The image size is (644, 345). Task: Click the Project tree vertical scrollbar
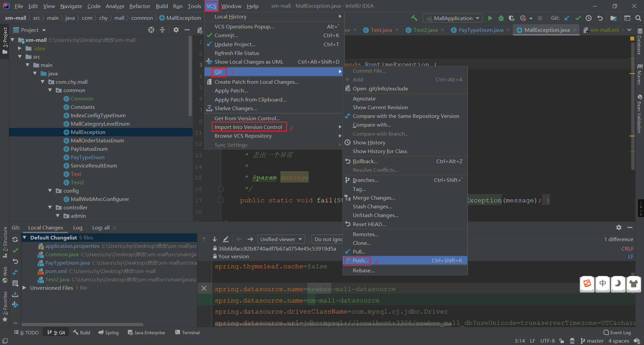190,75
